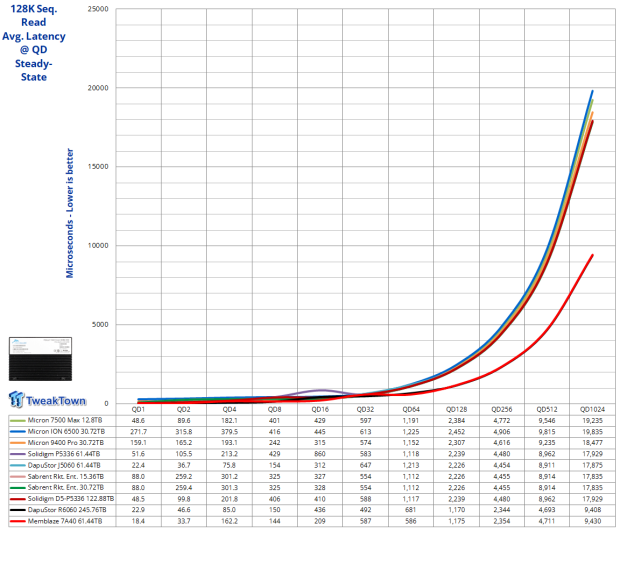Select the Memblaze 7A40 61.44TB legend row
Image resolution: width=620 pixels, height=568 pixels.
(62, 521)
